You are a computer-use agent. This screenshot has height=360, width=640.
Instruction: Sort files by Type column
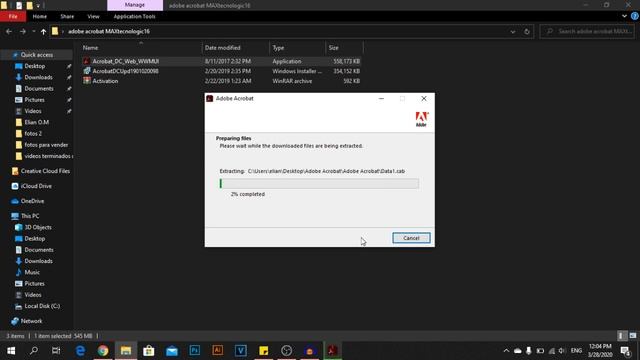click(x=278, y=48)
